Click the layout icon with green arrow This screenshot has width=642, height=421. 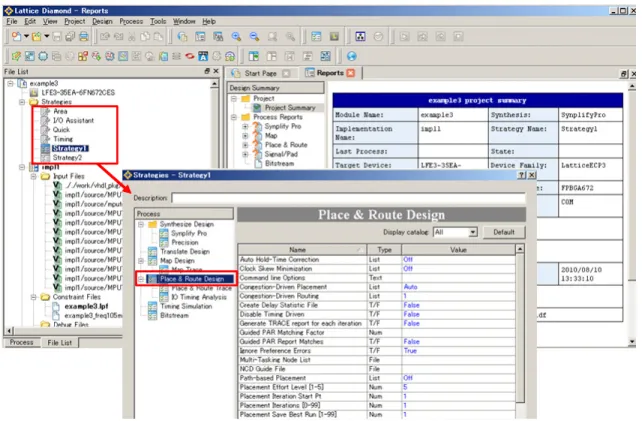point(254,56)
